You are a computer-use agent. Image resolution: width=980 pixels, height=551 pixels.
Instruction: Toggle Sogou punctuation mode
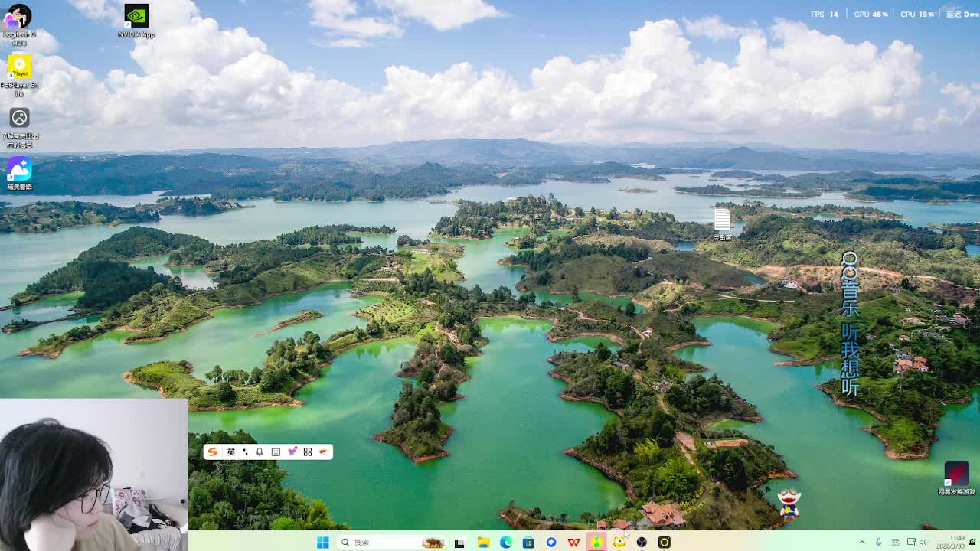pyautogui.click(x=245, y=452)
